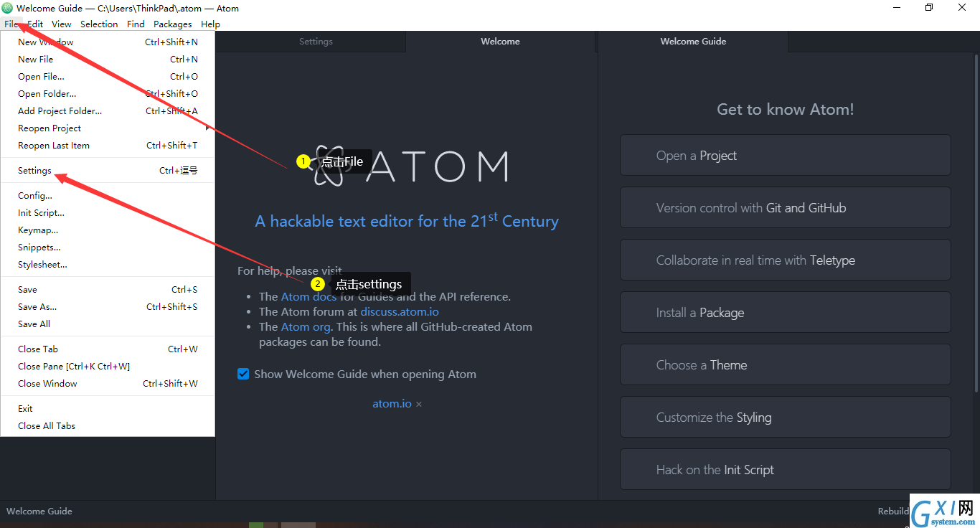Expand the Open a Project guide card

tap(786, 156)
